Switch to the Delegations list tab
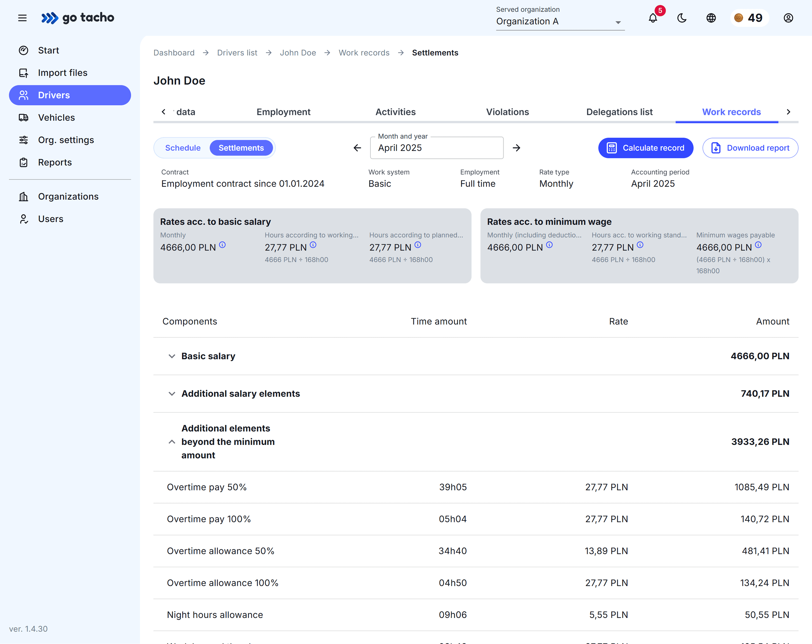 click(619, 112)
